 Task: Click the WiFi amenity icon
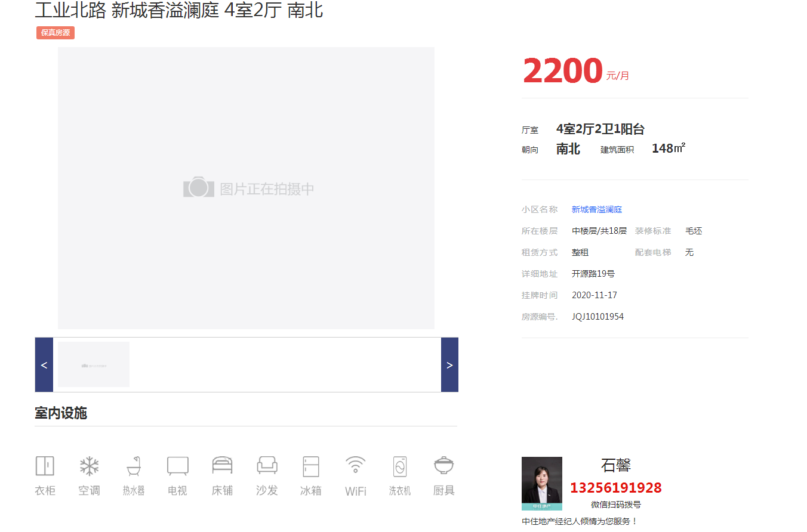[355, 465]
